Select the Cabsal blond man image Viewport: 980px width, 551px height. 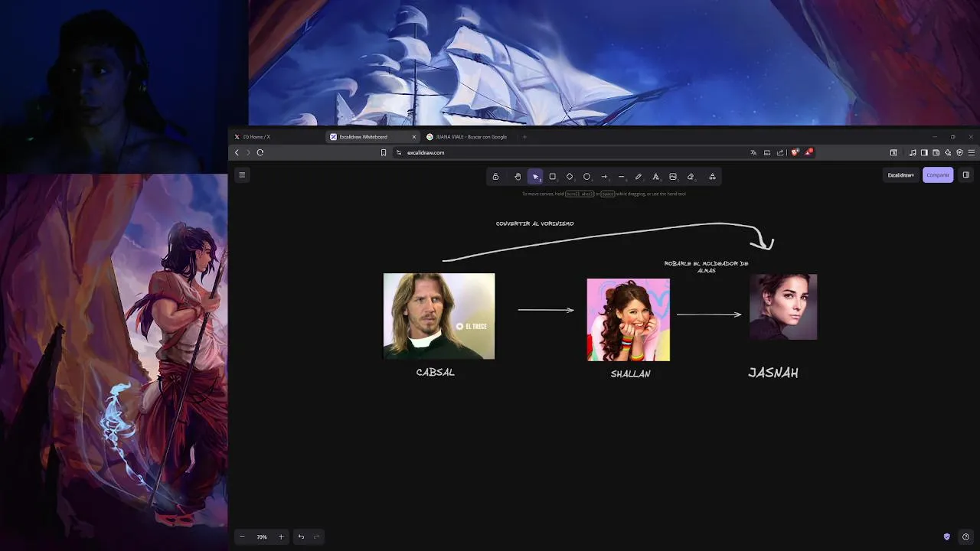pos(439,316)
